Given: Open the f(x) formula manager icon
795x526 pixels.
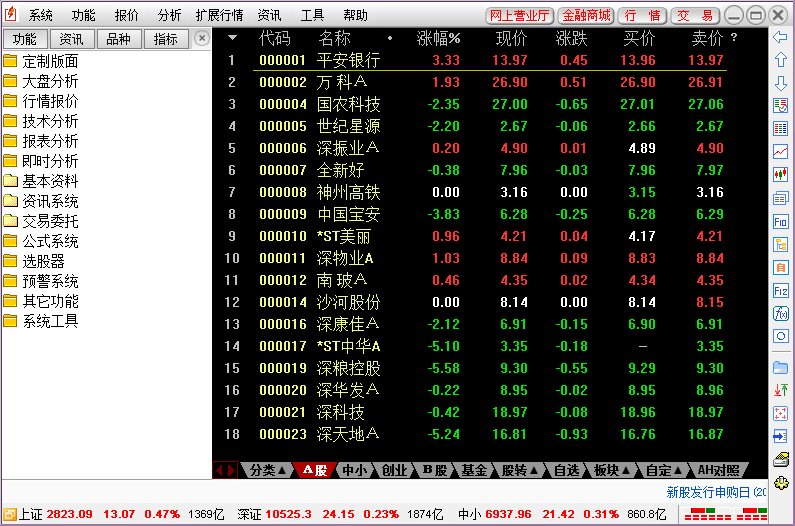Looking at the screenshot, I should 780,313.
